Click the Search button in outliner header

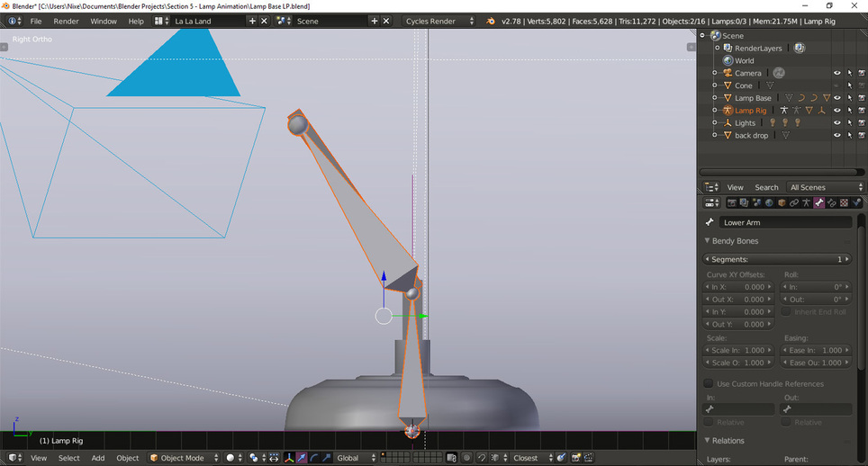(x=766, y=187)
